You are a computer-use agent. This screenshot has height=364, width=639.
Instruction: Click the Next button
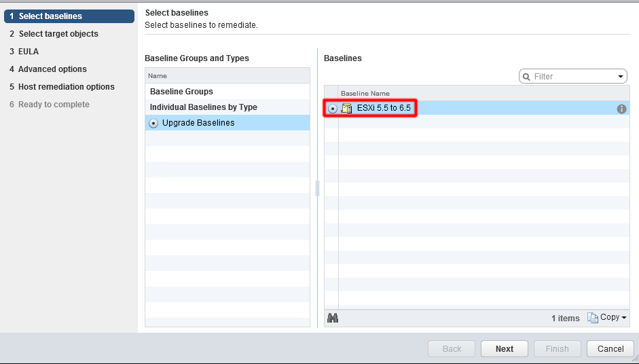point(505,349)
